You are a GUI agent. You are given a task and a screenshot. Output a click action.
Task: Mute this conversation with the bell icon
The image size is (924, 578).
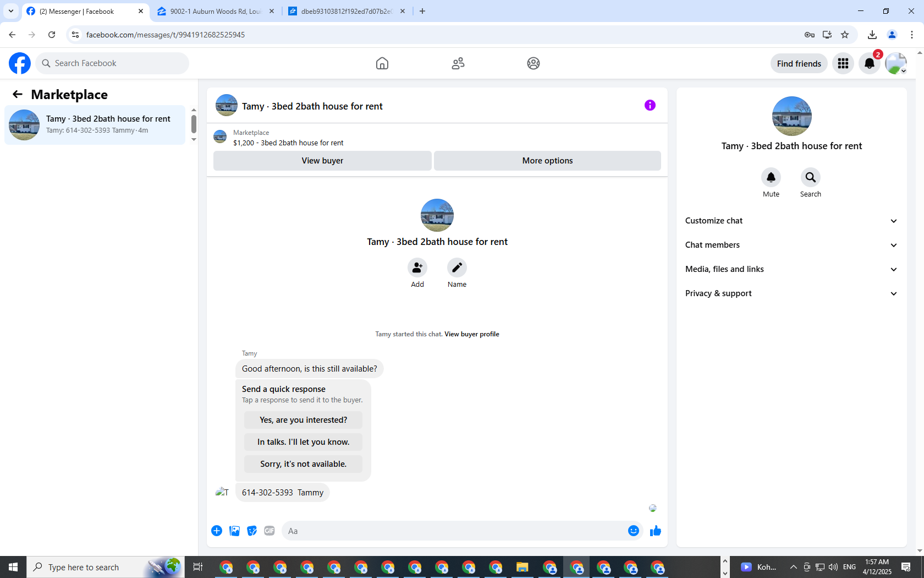click(771, 177)
